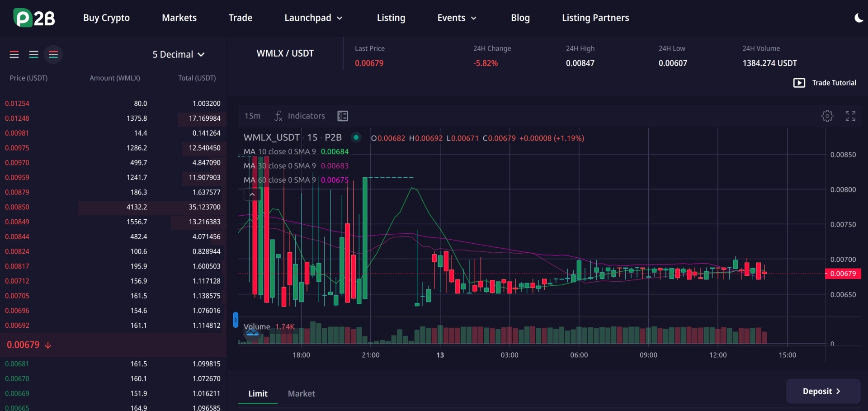Enter chart fullscreen mode
Image resolution: width=868 pixels, height=411 pixels.
(850, 116)
